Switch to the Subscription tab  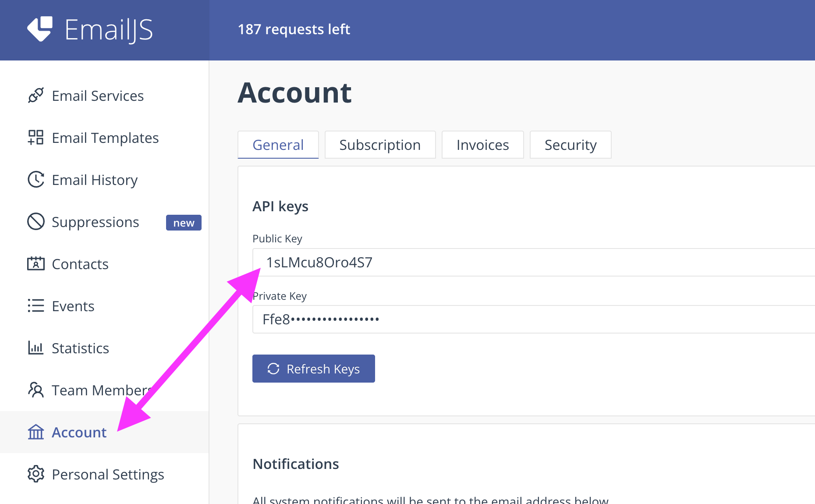pyautogui.click(x=380, y=145)
